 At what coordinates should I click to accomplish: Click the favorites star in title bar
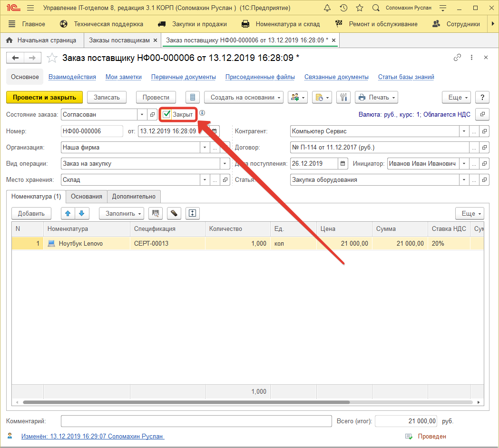coord(360,8)
